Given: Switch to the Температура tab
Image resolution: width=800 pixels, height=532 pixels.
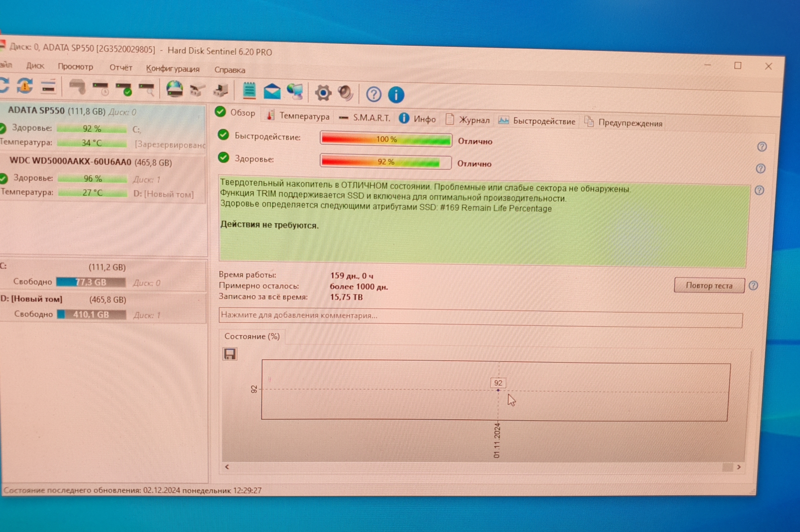Looking at the screenshot, I should tap(299, 116).
